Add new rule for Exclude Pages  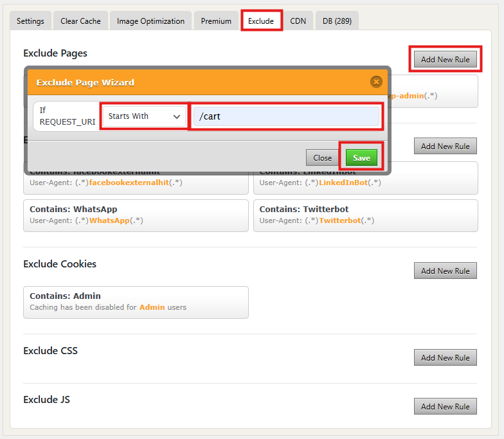click(x=445, y=59)
